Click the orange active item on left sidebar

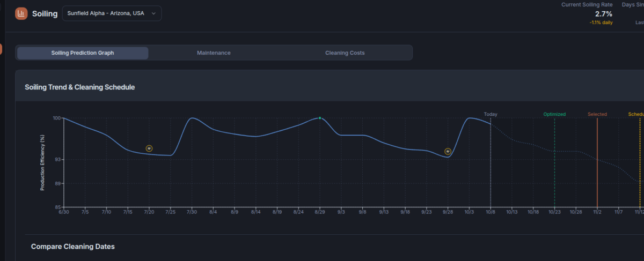(1, 49)
